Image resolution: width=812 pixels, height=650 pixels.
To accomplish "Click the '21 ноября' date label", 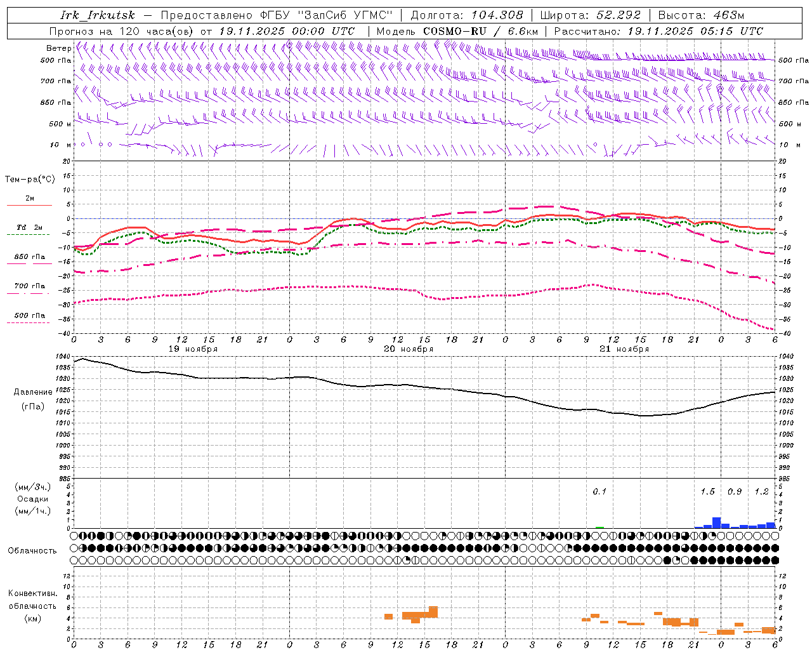I will 624,349.
